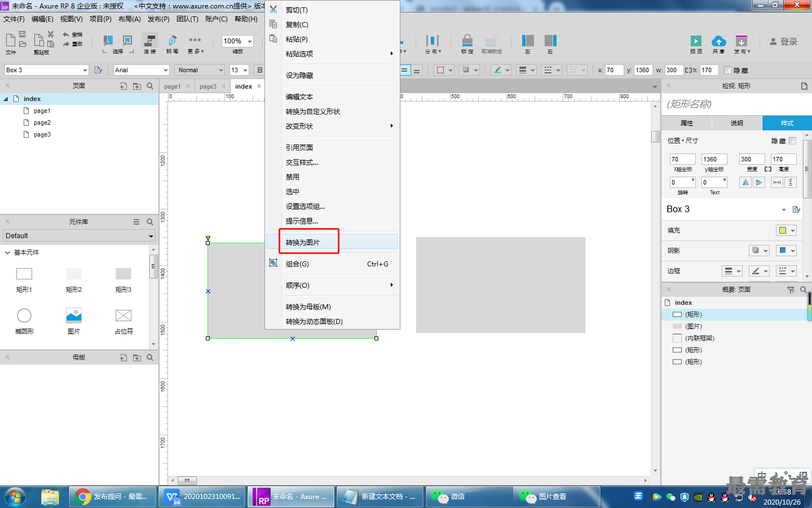Open the Default library dropdown
This screenshot has height=508, width=812.
pyautogui.click(x=151, y=236)
